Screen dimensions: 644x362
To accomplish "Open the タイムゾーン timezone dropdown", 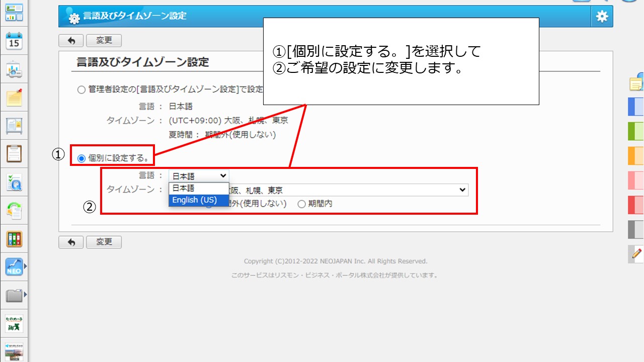I will [318, 190].
